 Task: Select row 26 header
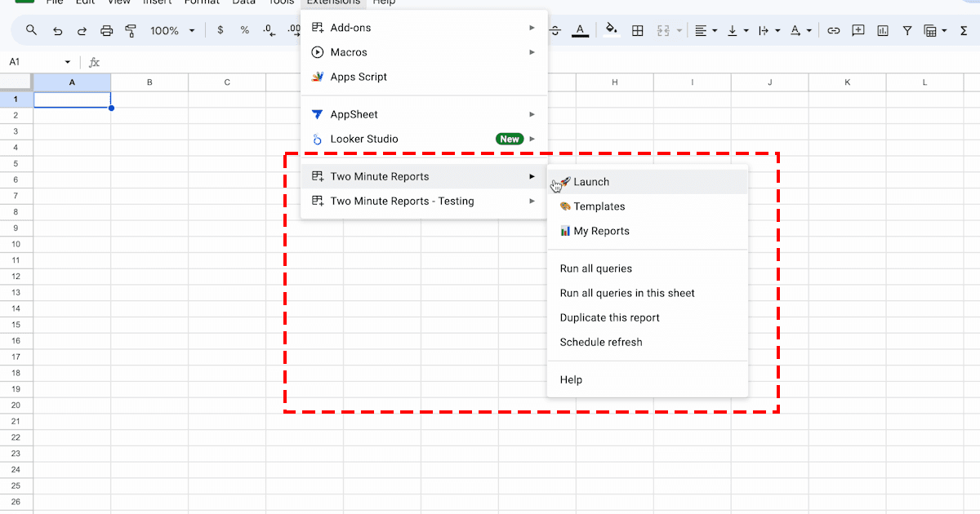click(16, 502)
